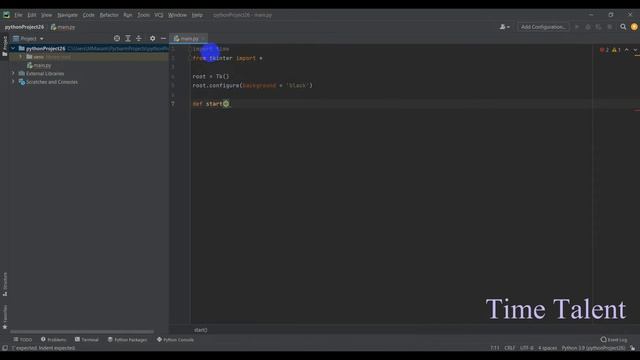Screen dimensions: 640x360
Task: Select main.py in the project tree
Action: pyautogui.click(x=39, y=65)
